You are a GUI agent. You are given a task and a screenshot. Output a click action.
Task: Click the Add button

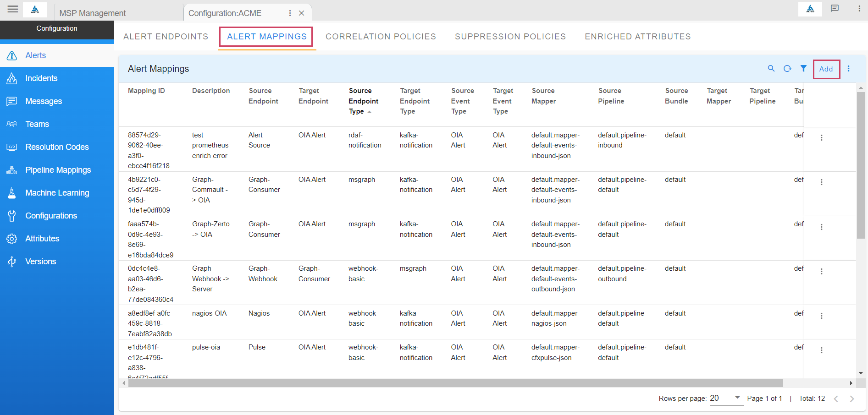point(826,69)
